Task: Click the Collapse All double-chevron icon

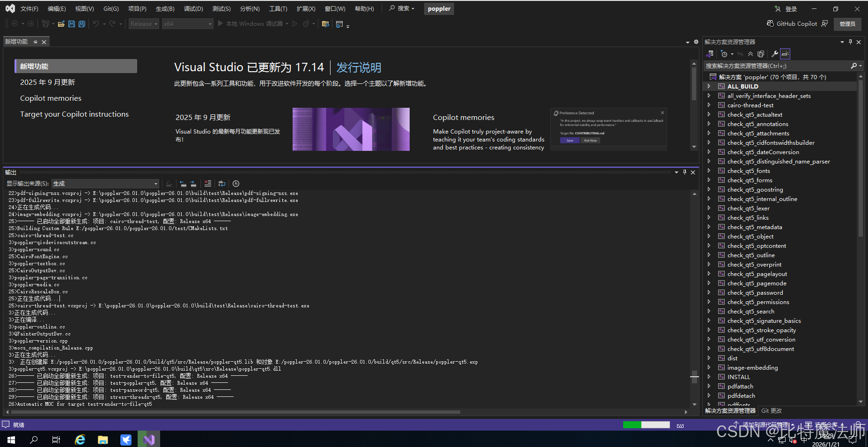Action: 750,54
